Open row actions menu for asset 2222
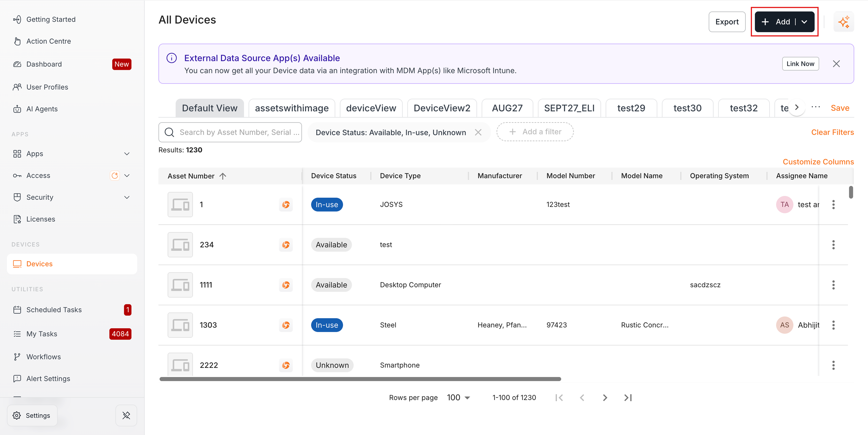 coord(833,365)
